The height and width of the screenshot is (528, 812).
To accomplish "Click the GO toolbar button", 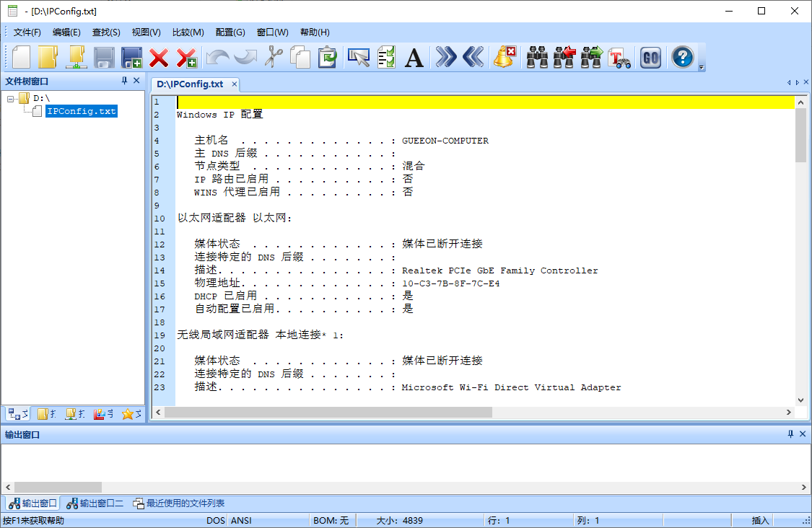I will pos(650,57).
